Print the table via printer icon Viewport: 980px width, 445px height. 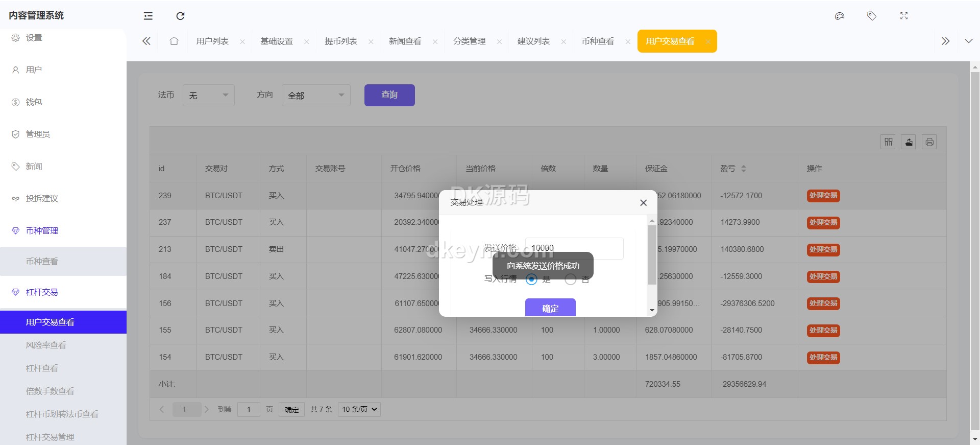(x=929, y=142)
